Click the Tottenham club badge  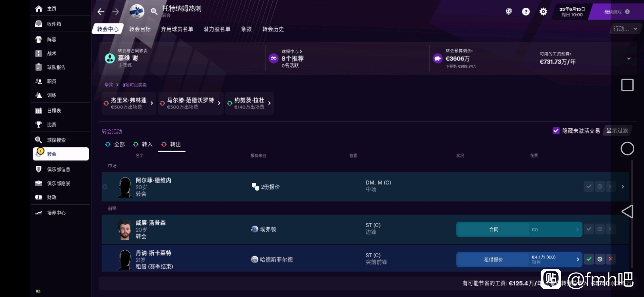(x=137, y=12)
